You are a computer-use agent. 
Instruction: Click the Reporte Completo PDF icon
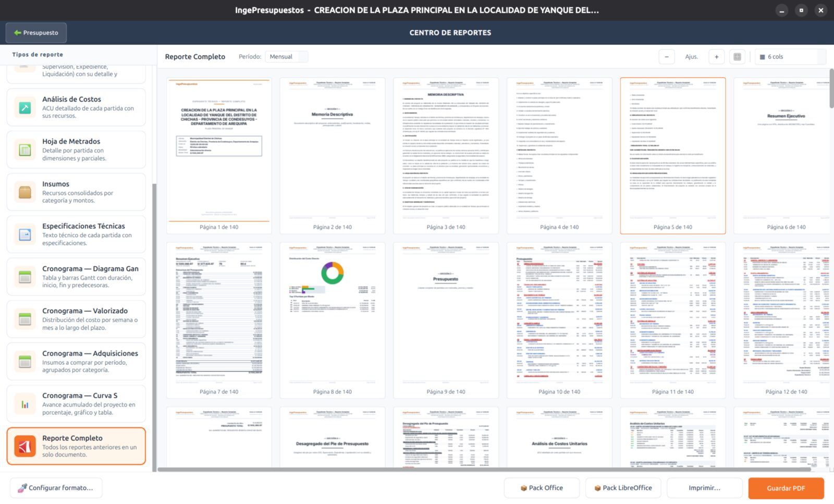[x=25, y=447]
